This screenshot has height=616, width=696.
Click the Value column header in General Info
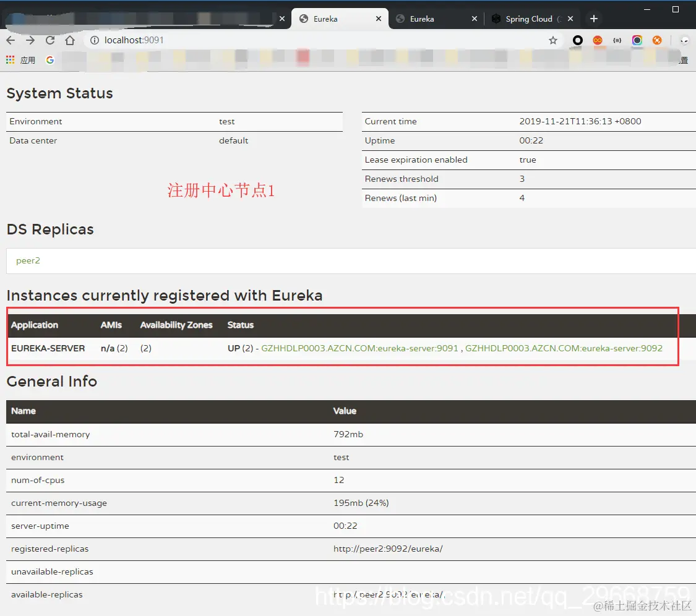[345, 411]
